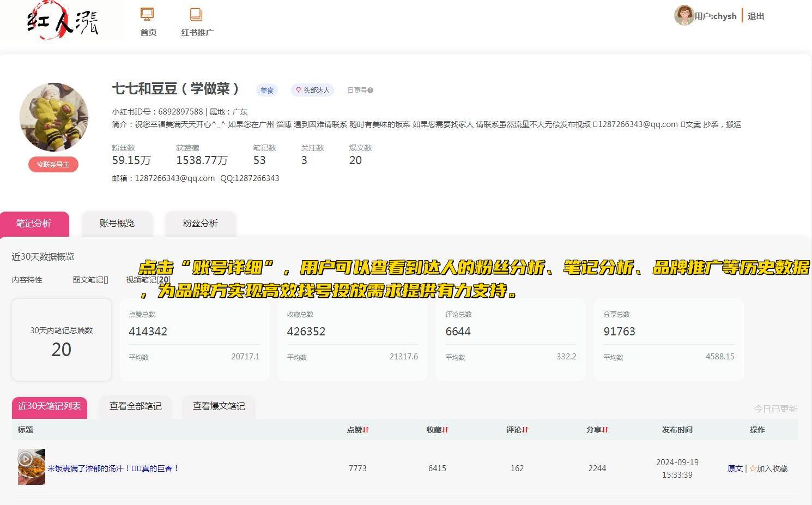Click the 收藏 average 21317.6
This screenshot has height=505, width=812.
pyautogui.click(x=404, y=357)
